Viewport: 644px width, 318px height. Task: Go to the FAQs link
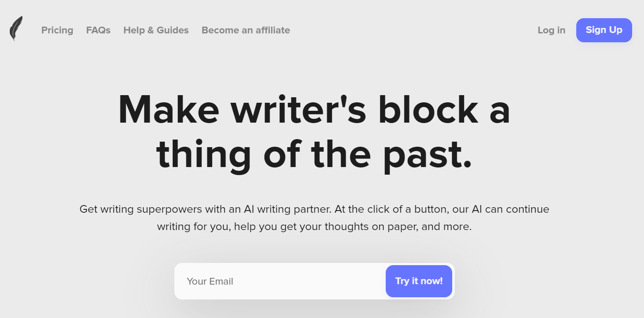[98, 30]
